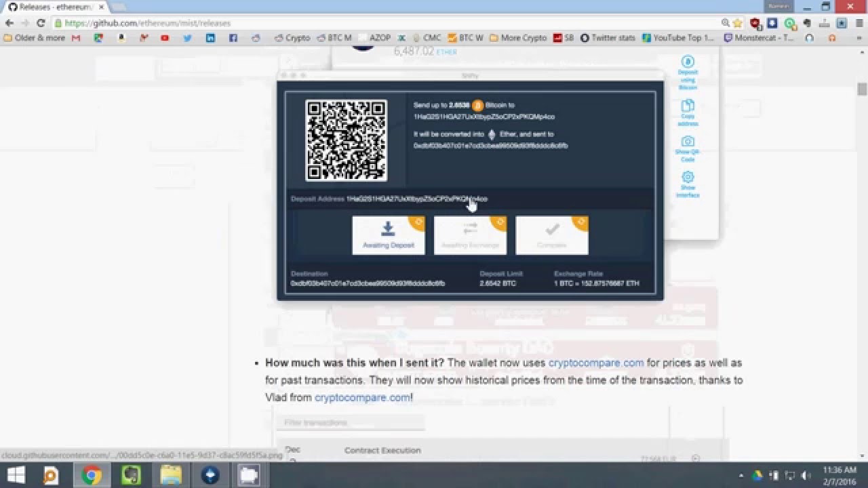The image size is (868, 488).
Task: Open CMC bookmark
Action: pos(426,38)
